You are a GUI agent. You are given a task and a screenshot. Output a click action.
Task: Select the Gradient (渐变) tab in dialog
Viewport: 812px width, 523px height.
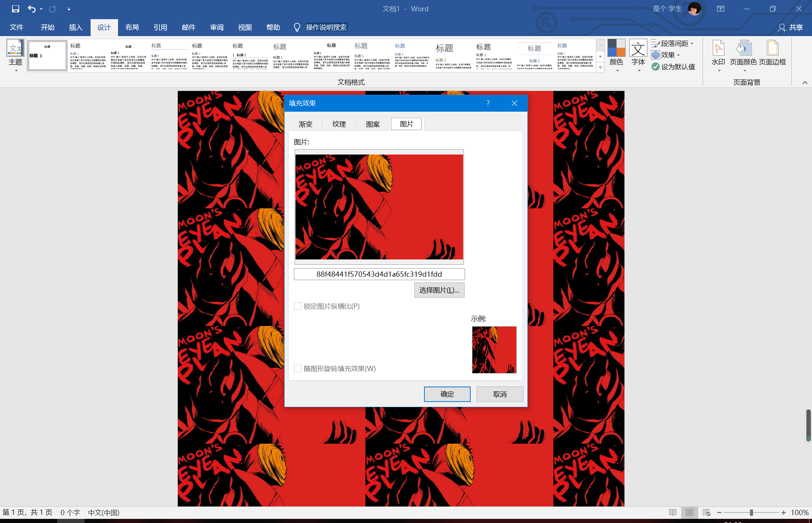click(x=306, y=124)
